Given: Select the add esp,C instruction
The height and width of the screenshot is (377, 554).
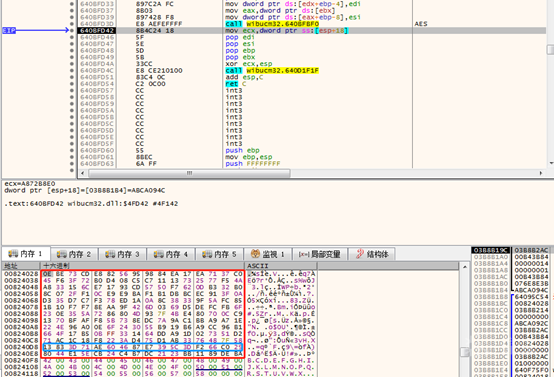Looking at the screenshot, I should [244, 77].
